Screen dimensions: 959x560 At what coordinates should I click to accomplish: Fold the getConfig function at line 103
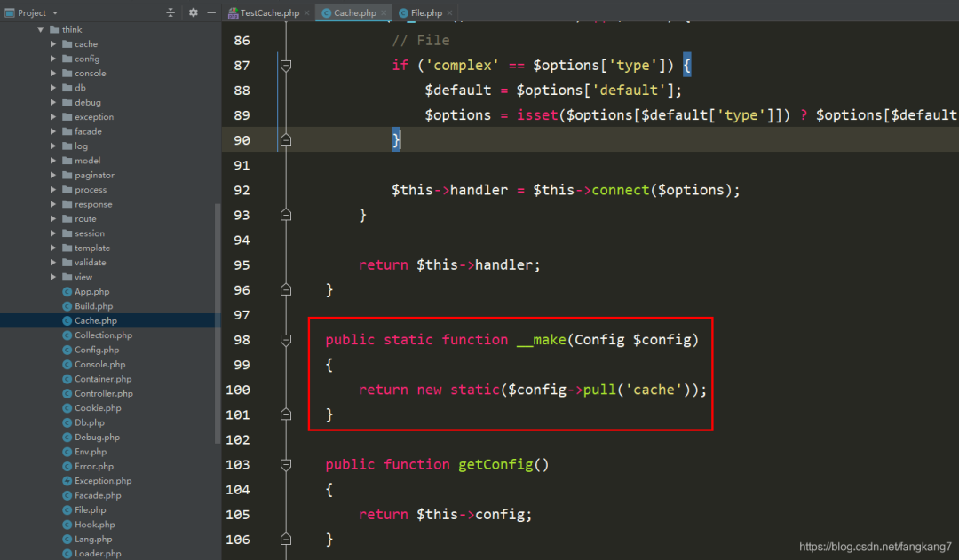click(286, 464)
